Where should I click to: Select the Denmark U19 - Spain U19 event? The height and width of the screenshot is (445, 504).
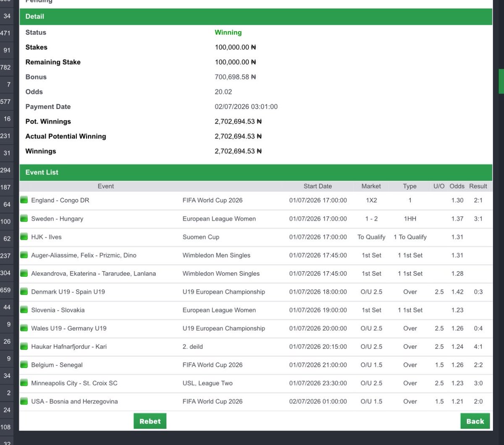pos(68,292)
